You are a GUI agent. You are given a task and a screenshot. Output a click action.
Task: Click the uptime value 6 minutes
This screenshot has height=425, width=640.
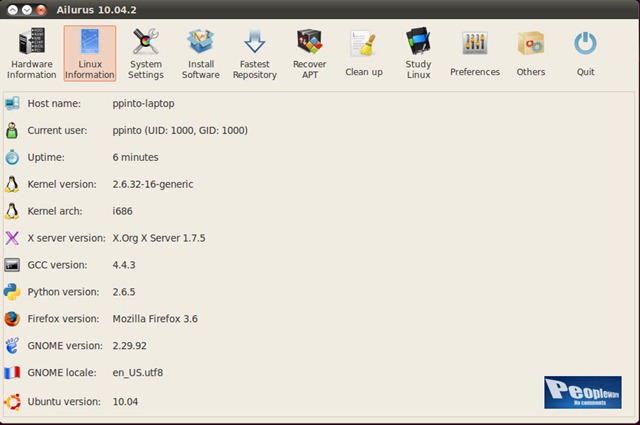coord(136,157)
